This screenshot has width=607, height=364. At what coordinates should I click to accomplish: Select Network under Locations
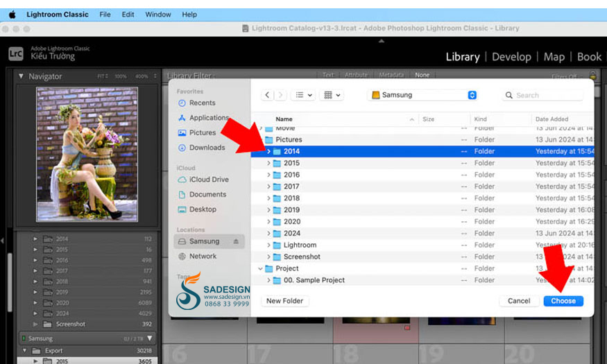(x=203, y=257)
